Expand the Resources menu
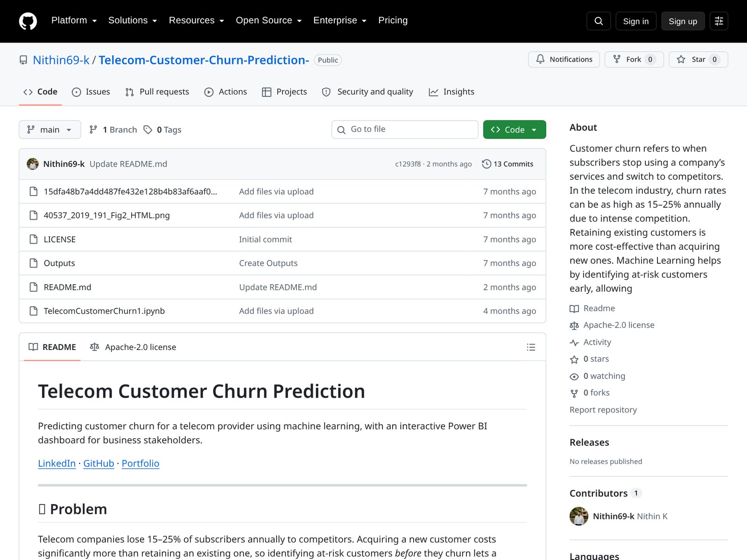This screenshot has width=747, height=560. [x=197, y=21]
